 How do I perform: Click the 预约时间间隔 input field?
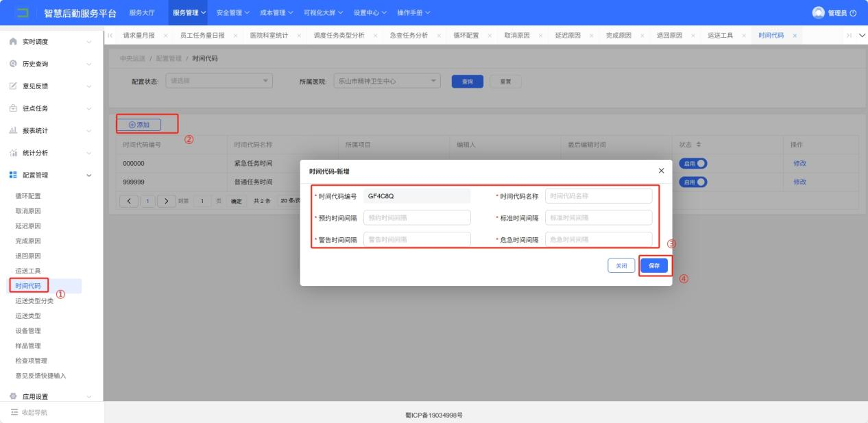point(417,217)
